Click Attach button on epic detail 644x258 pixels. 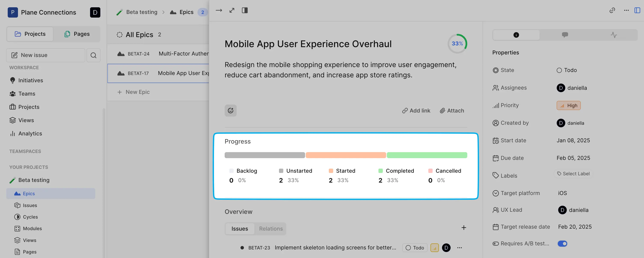(x=451, y=110)
